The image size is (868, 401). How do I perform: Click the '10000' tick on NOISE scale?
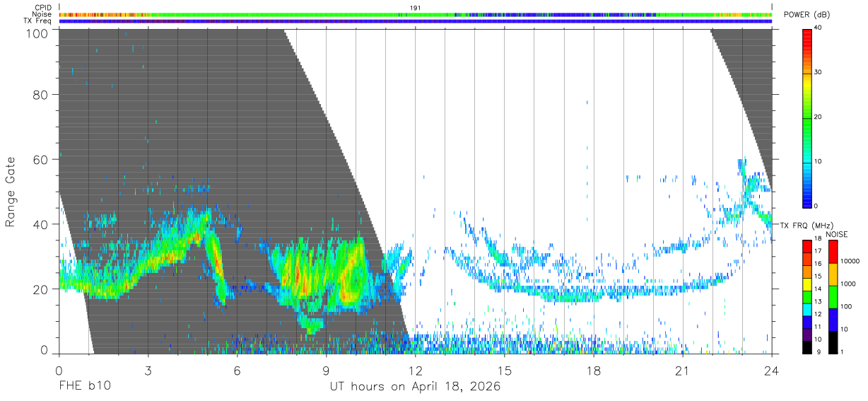point(850,261)
